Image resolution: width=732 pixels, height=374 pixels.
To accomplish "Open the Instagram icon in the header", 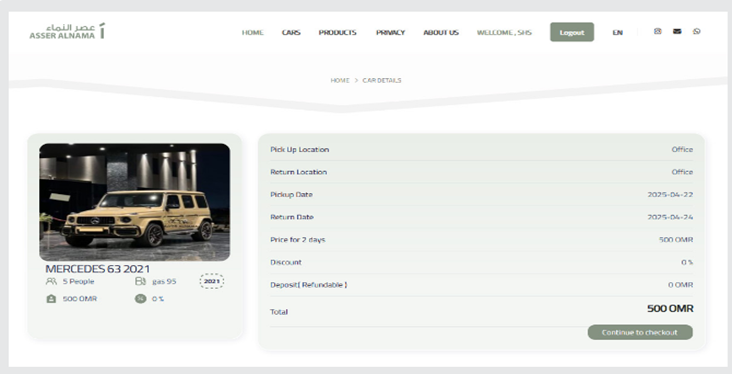I will tap(657, 31).
